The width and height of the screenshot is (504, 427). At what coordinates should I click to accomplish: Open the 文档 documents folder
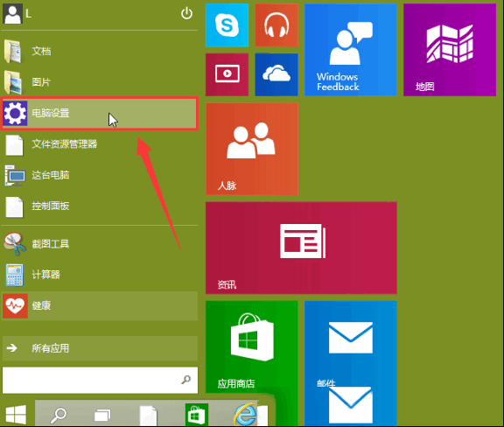pyautogui.click(x=100, y=51)
